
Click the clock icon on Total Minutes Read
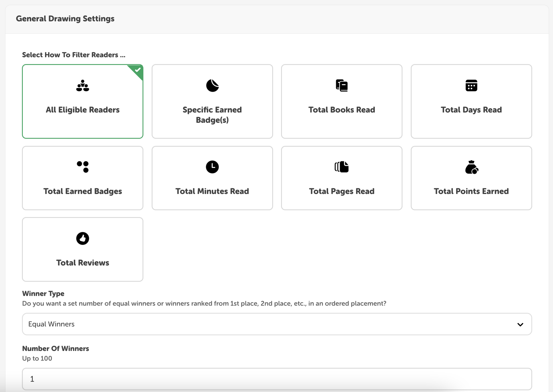pos(212,167)
